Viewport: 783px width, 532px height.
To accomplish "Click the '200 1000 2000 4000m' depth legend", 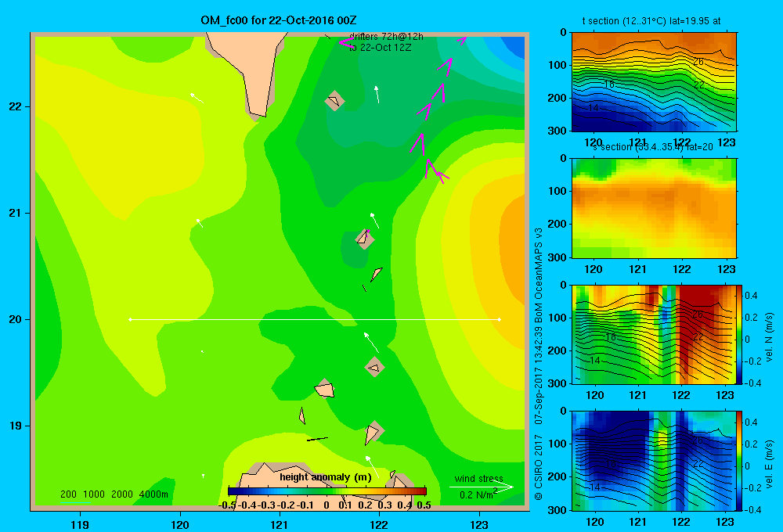I will point(114,494).
